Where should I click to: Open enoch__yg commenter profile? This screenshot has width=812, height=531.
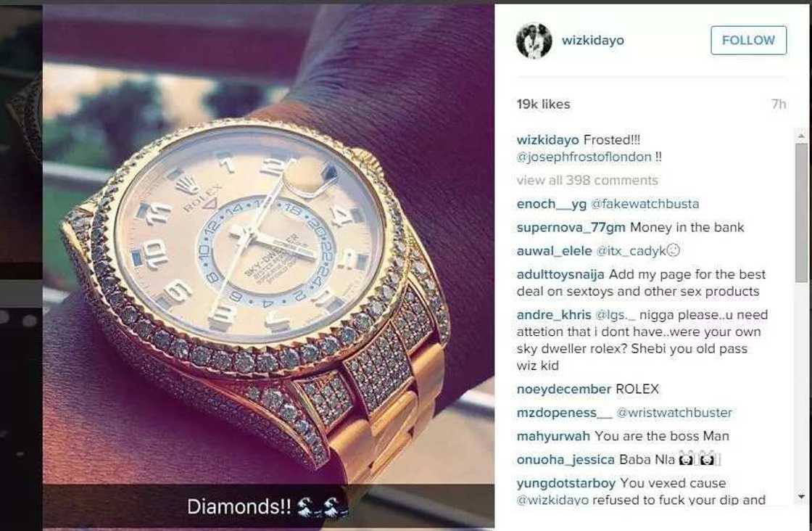(x=552, y=204)
